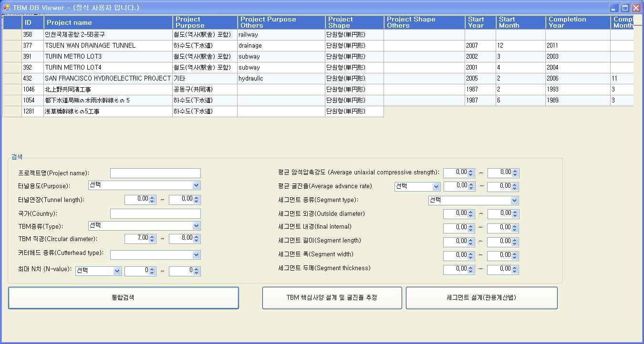Click the Project Shape Others column header
The image size is (644, 344).
click(x=425, y=22)
